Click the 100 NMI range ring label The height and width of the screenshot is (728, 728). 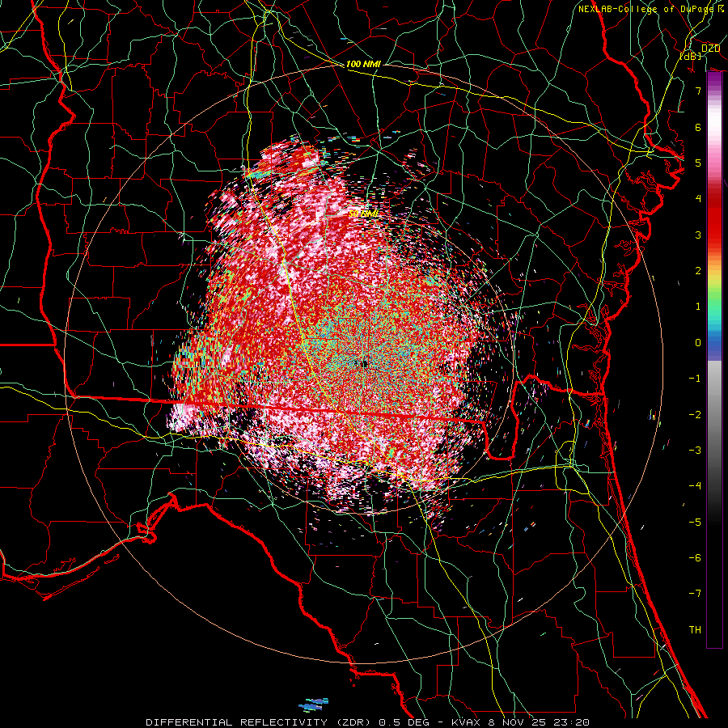[x=363, y=64]
